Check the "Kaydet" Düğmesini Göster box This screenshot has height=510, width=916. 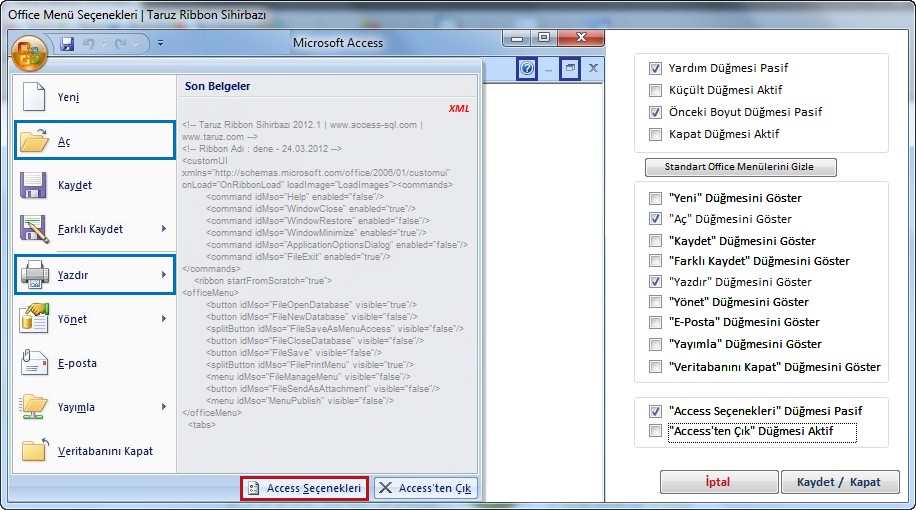[x=656, y=241]
